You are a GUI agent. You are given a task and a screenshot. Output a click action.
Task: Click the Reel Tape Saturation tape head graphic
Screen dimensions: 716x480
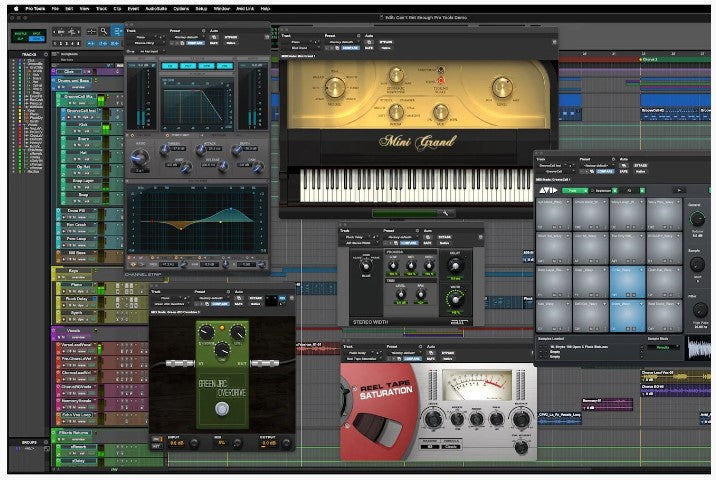pos(377,426)
